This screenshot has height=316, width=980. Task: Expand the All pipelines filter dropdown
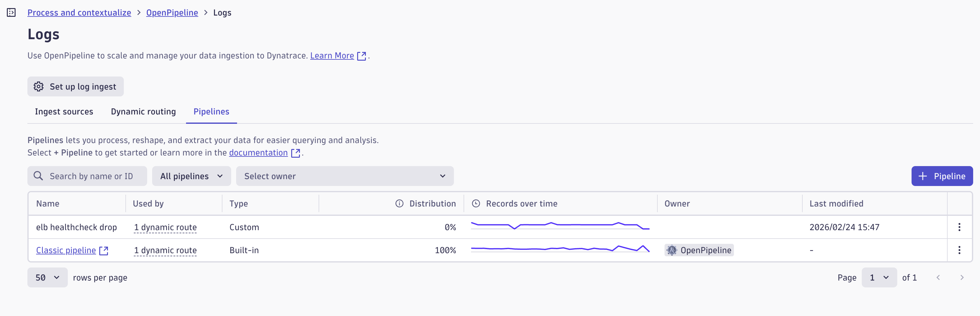pos(191,176)
